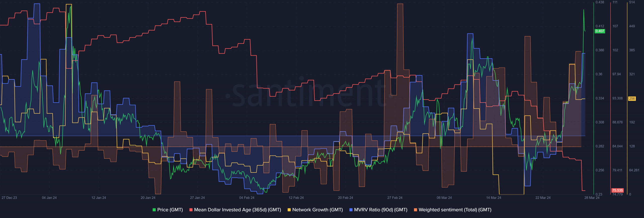Toggle Weighted sentiment (Total) legend label
The width and height of the screenshot is (644, 218).
455,210
